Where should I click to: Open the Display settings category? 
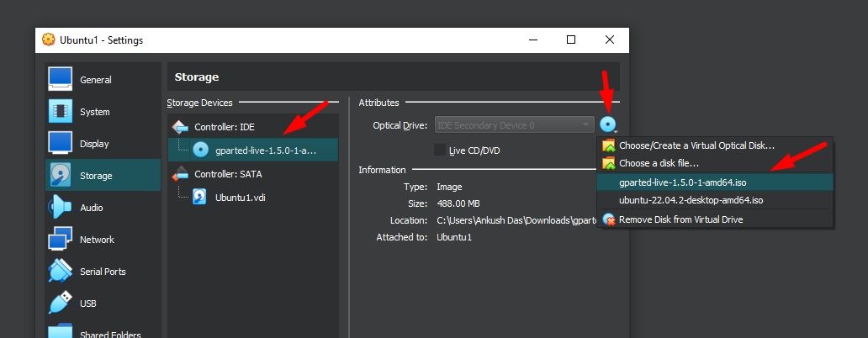(103, 144)
